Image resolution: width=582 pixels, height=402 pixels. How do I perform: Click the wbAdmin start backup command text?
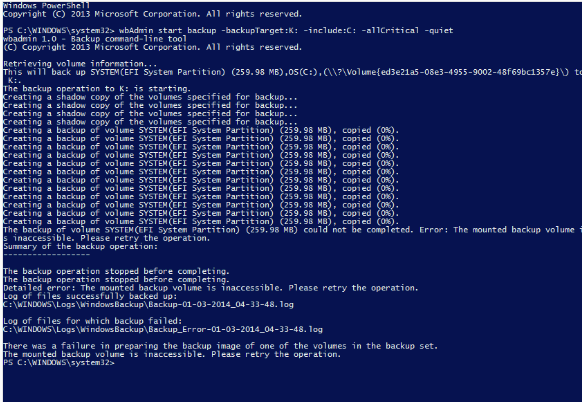[x=286, y=30]
